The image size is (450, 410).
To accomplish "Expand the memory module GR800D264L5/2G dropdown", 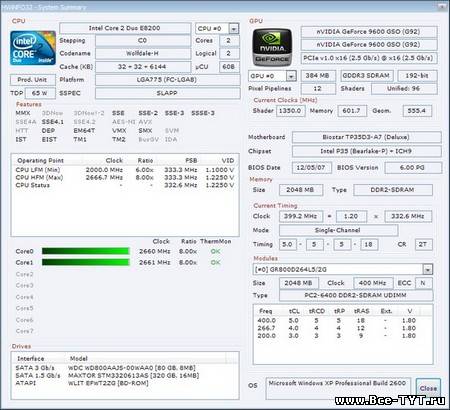I will point(427,269).
